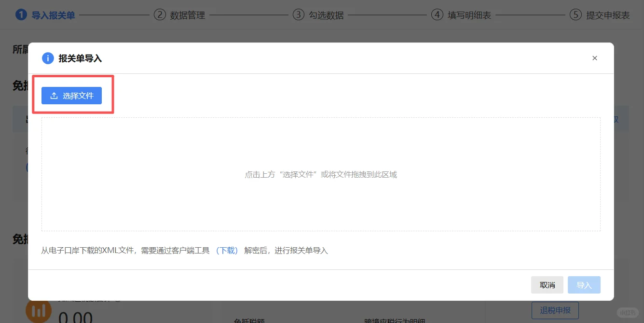Click the 退税申报 button behind dialog

click(555, 310)
